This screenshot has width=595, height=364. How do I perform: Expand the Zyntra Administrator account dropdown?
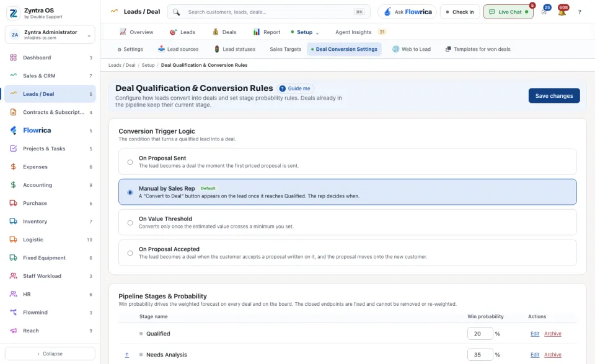(50, 35)
